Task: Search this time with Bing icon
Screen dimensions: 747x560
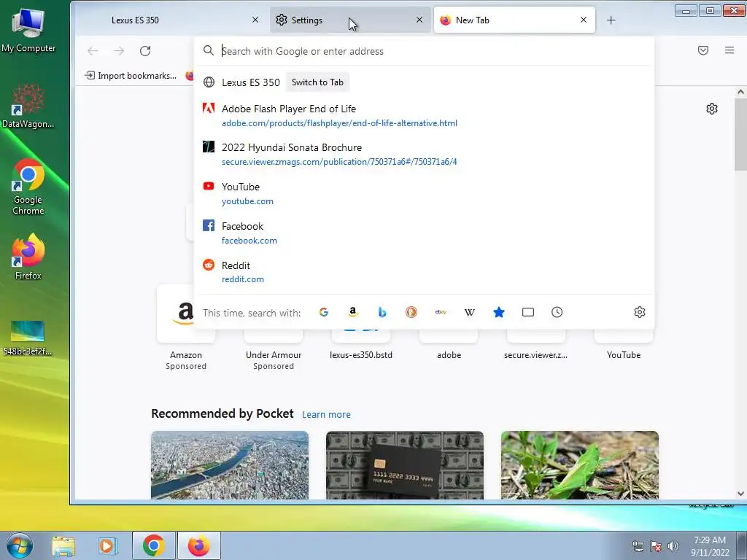Action: click(382, 312)
